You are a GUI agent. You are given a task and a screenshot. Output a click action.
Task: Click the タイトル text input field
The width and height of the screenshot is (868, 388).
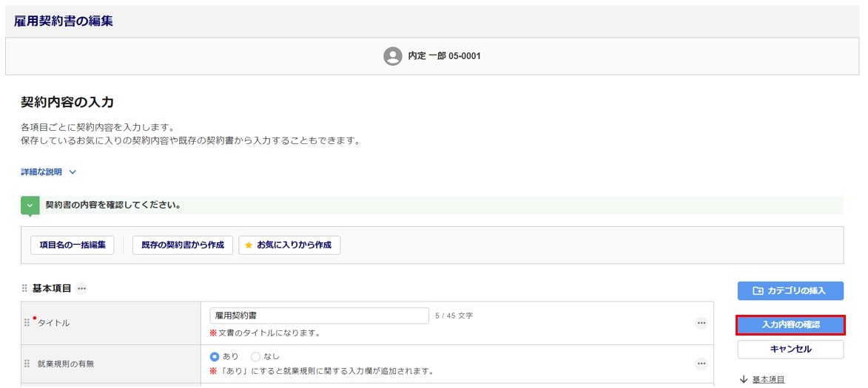(x=319, y=316)
